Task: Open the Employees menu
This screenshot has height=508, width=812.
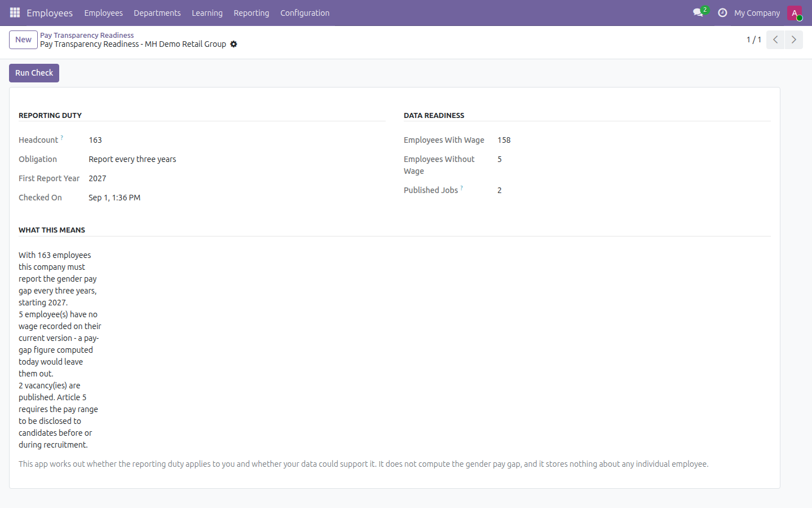Action: tap(103, 13)
